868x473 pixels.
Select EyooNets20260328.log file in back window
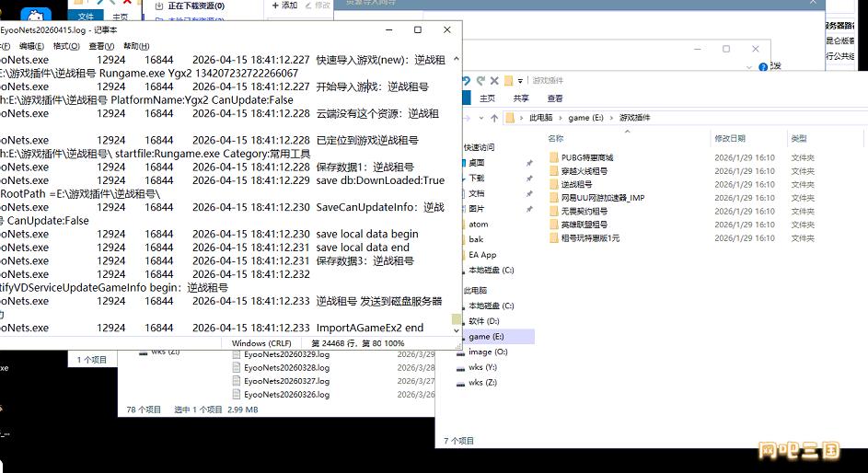(x=287, y=367)
